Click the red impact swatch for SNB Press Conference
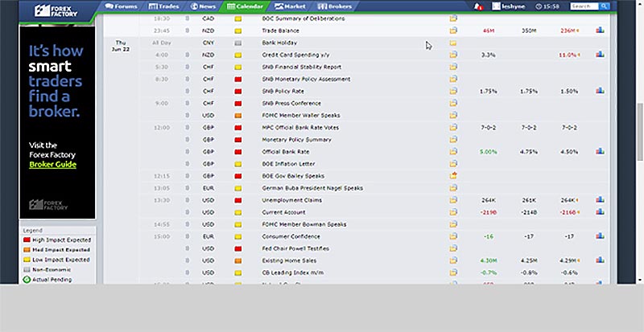644x332 pixels. point(237,103)
